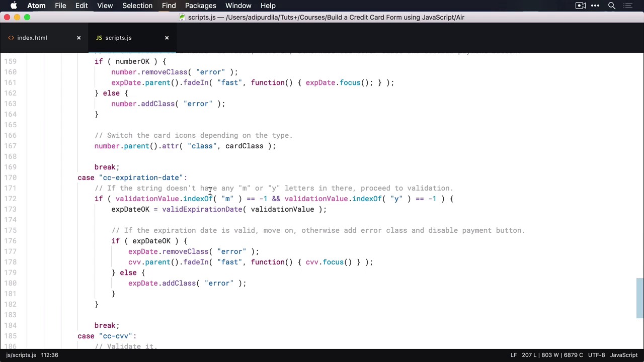
Task: Click line number 178 in gutter
Action: 10,262
